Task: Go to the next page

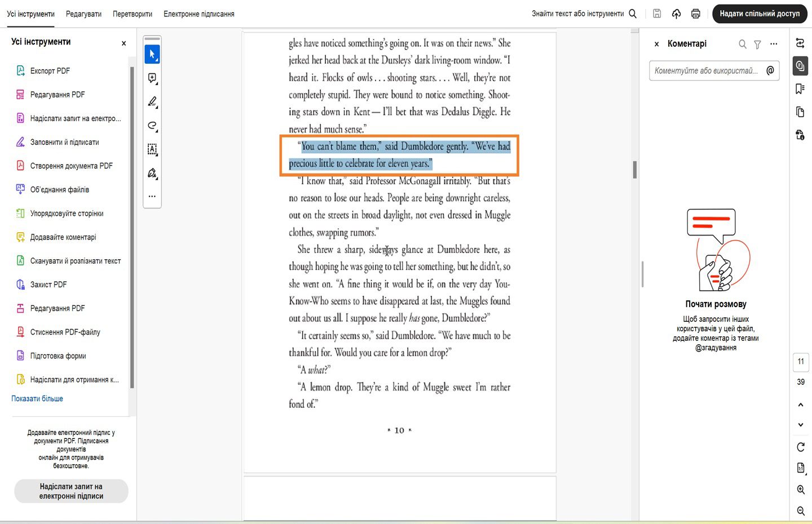Action: [x=801, y=425]
